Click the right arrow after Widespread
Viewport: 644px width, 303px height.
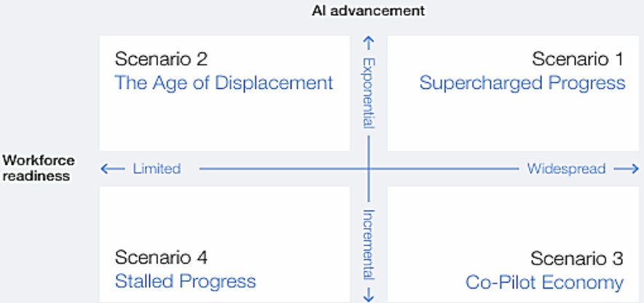627,169
